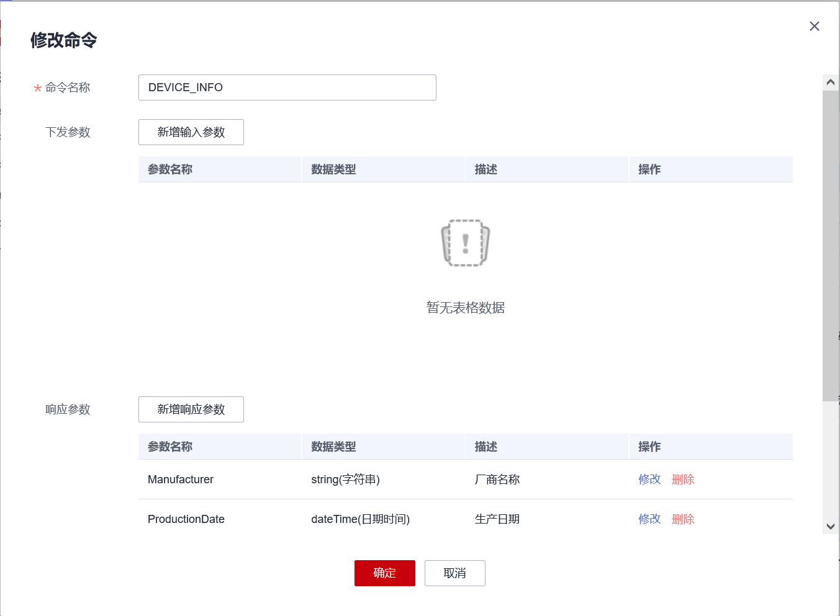
Task: Open 新增响应参数 to add a response parameter
Action: point(191,409)
